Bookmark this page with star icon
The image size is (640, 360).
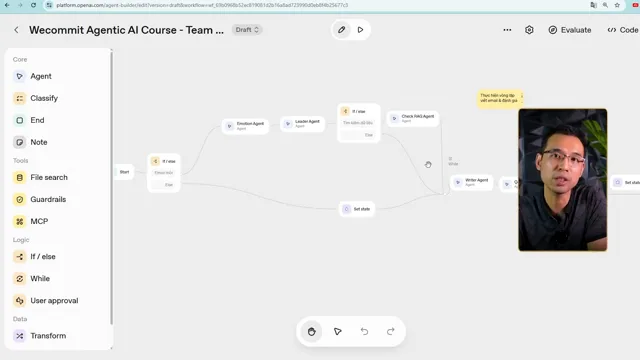coord(617,5)
